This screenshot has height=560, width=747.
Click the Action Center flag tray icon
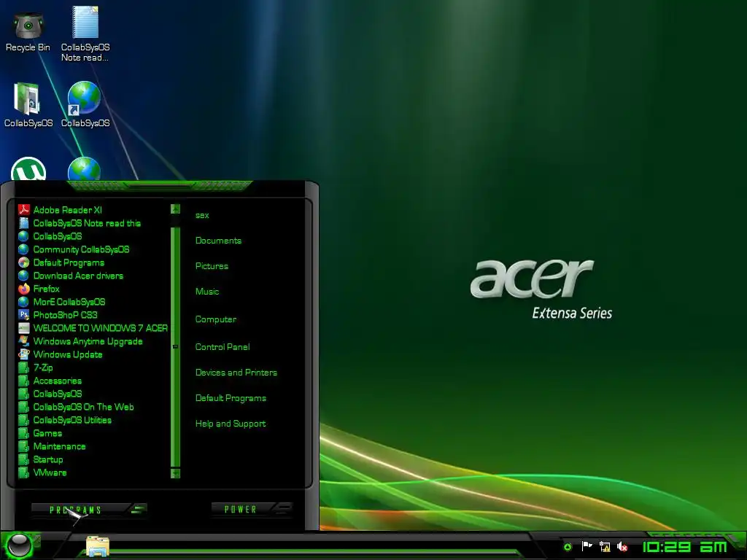[x=587, y=546]
